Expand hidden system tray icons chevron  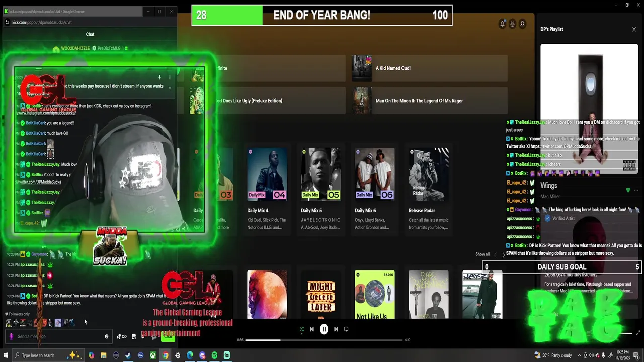pyautogui.click(x=579, y=355)
